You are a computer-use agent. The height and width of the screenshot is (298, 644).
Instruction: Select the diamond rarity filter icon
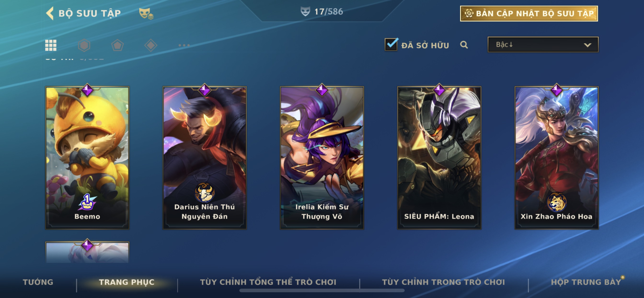point(151,45)
